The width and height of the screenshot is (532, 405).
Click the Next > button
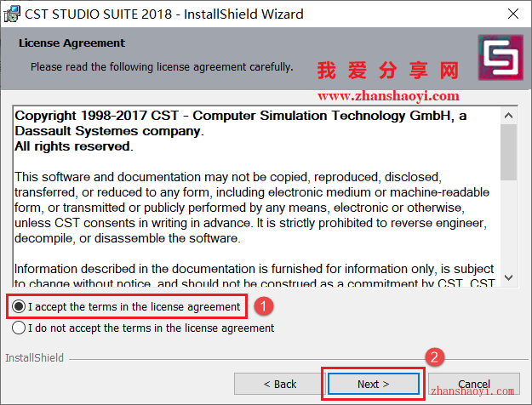[x=373, y=384]
